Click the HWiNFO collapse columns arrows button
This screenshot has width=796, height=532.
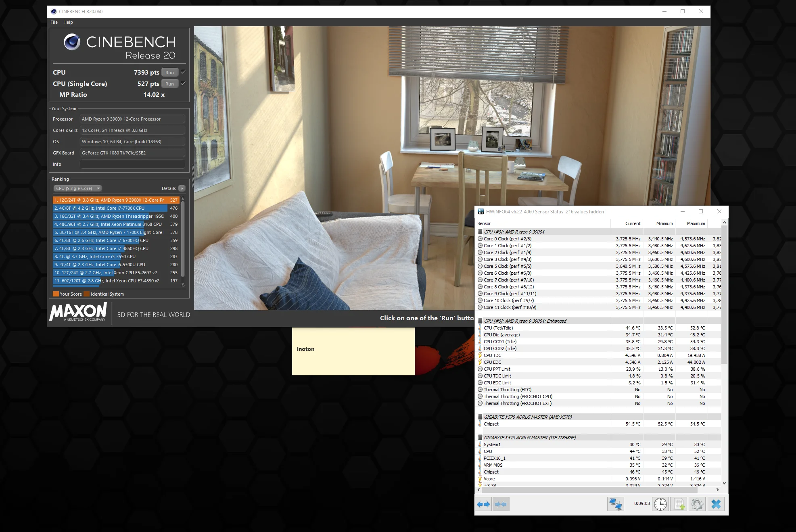[501, 504]
